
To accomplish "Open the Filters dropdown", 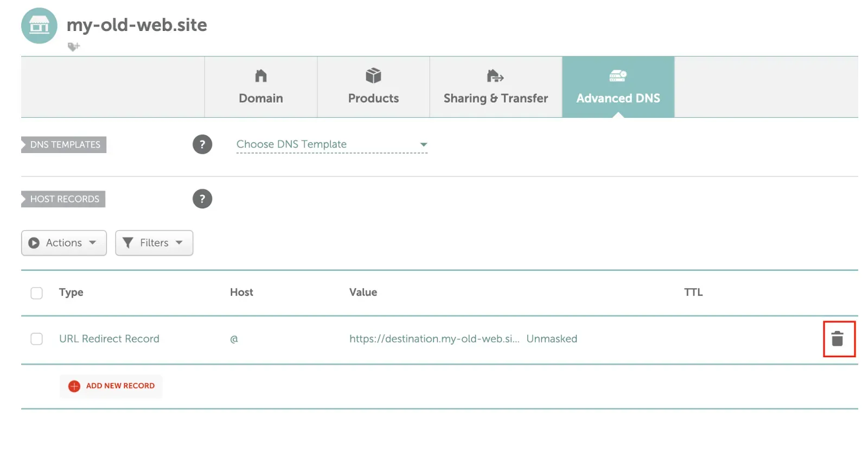I will click(154, 243).
